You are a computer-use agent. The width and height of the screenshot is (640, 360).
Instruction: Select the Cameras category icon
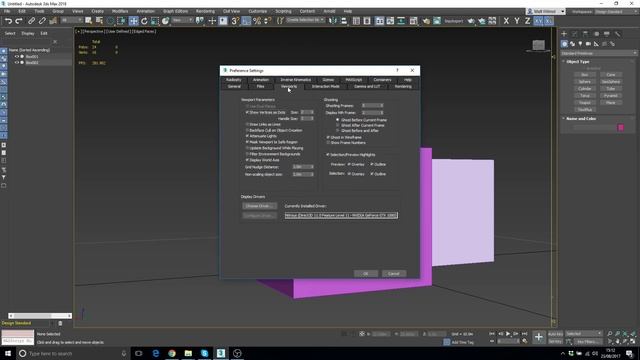click(x=588, y=44)
